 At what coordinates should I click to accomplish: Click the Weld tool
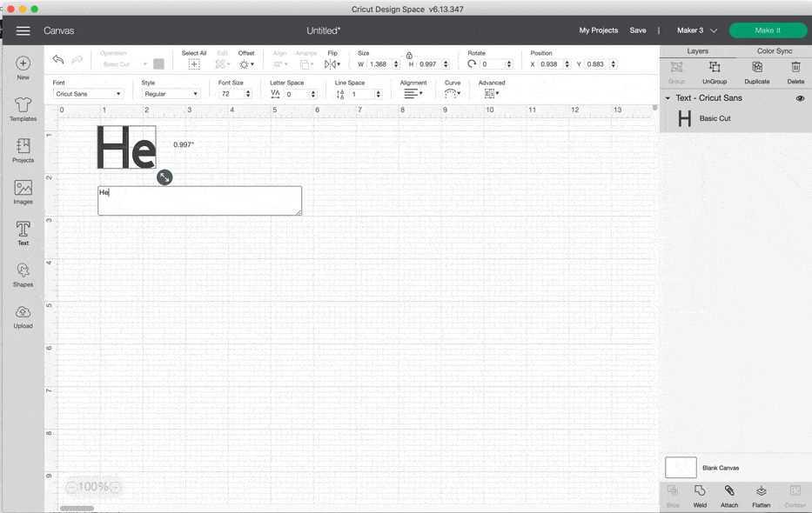[x=700, y=496]
